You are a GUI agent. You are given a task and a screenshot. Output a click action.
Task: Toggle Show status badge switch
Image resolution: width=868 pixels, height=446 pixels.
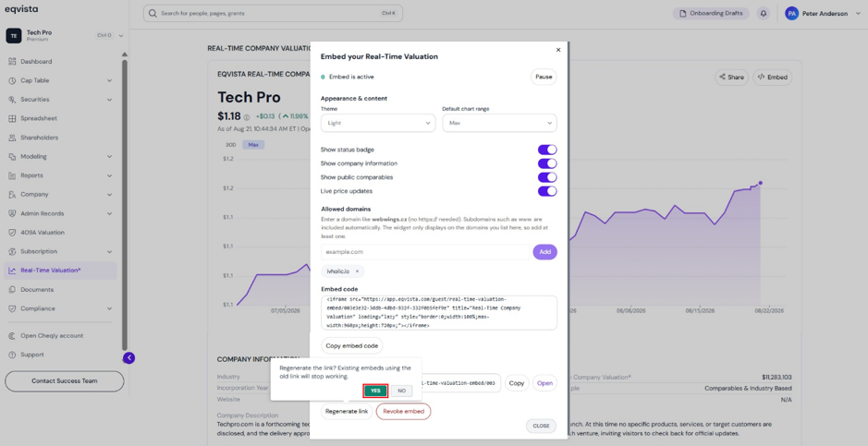tap(547, 150)
